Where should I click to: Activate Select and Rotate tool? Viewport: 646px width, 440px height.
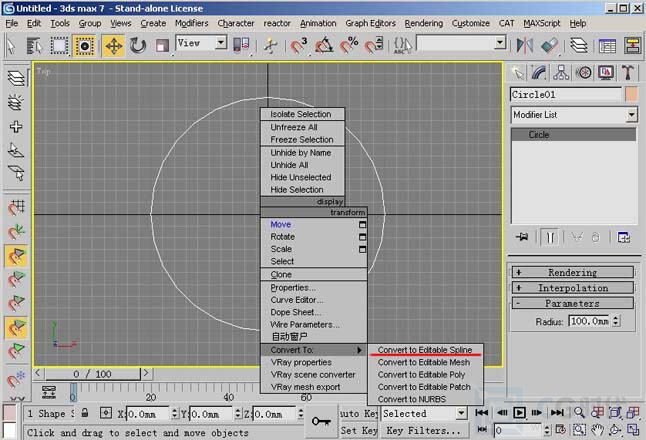coord(138,45)
